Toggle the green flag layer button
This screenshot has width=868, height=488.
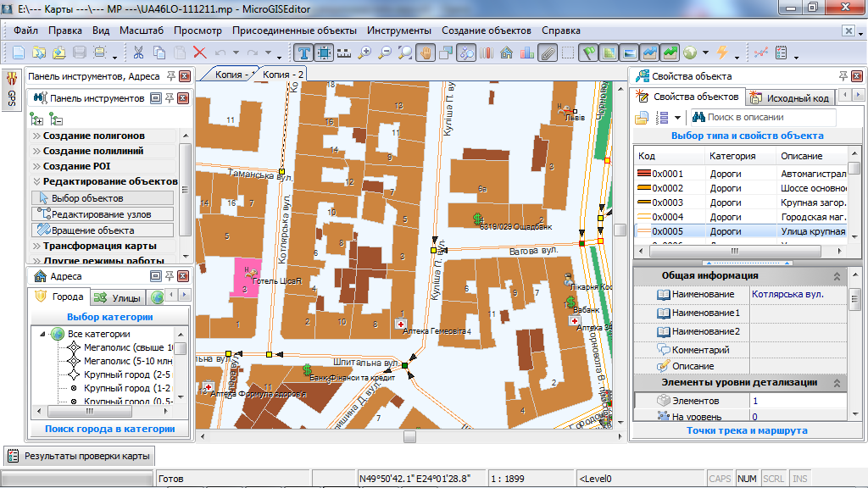[588, 53]
